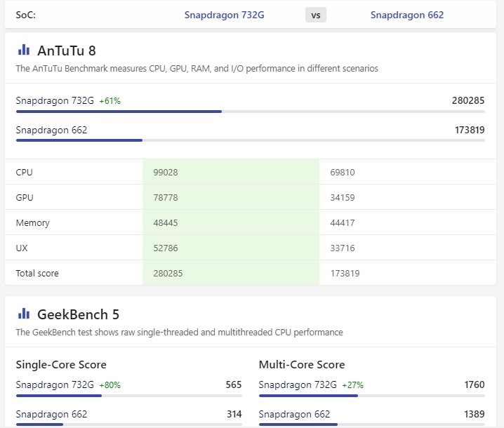
Task: Click the UX score 33716 cell
Action: click(x=408, y=248)
